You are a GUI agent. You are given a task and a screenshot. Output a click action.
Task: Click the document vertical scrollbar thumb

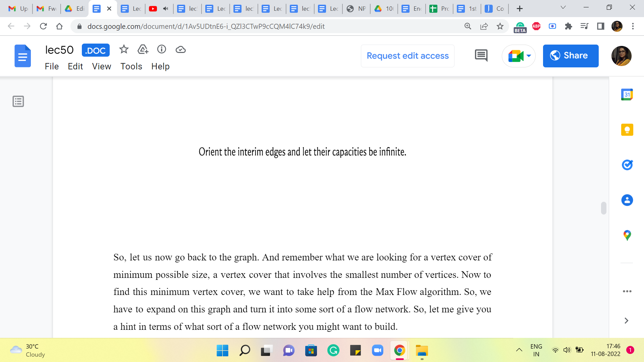click(603, 208)
